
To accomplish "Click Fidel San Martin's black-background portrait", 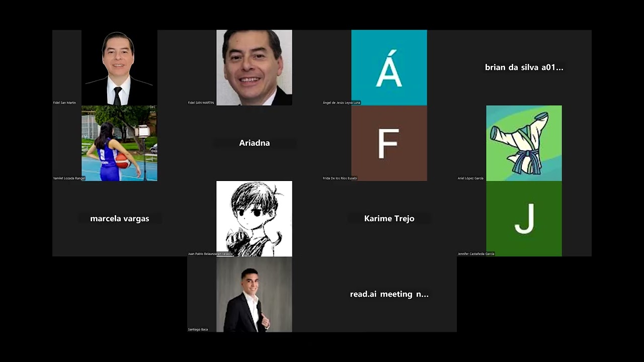I will pyautogui.click(x=119, y=67).
